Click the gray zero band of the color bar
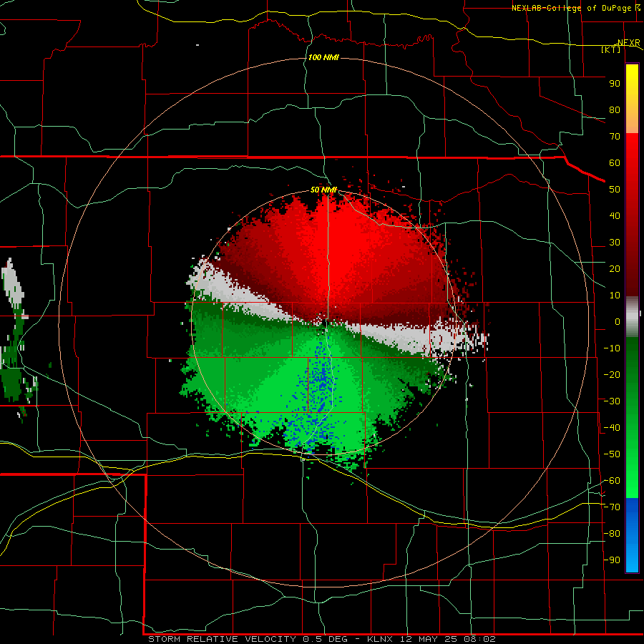 point(632,317)
